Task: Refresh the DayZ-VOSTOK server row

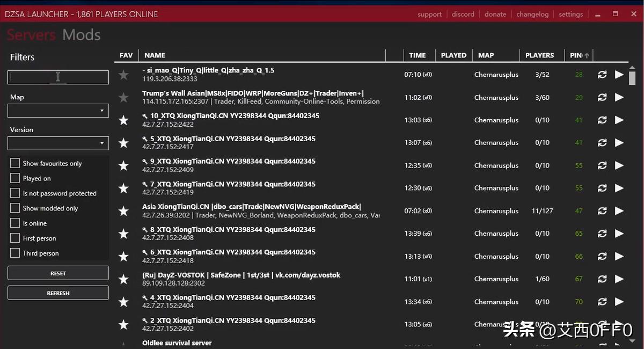Action: pos(602,279)
